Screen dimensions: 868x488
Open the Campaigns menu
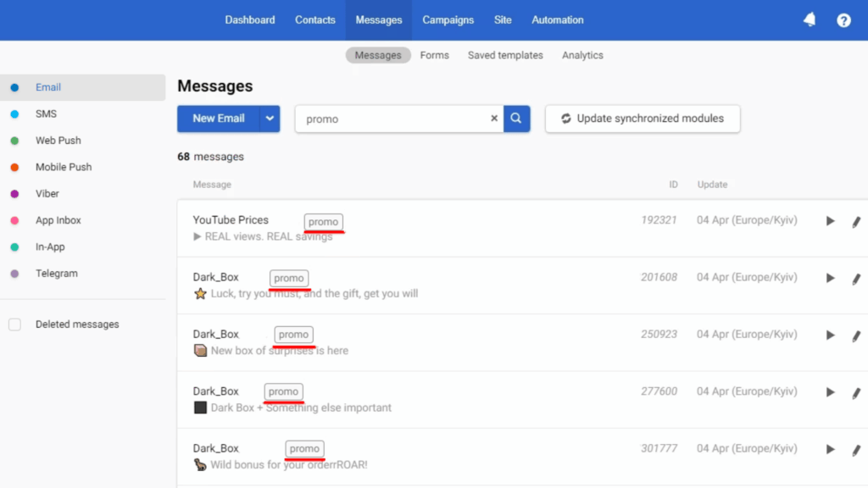(x=448, y=20)
